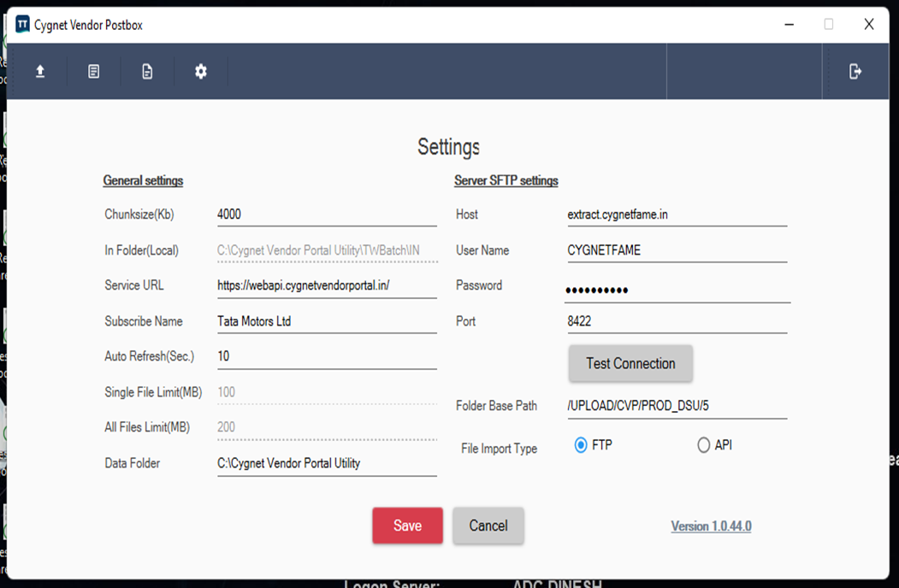This screenshot has height=588, width=899.
Task: Edit the User Name field
Action: tap(677, 250)
